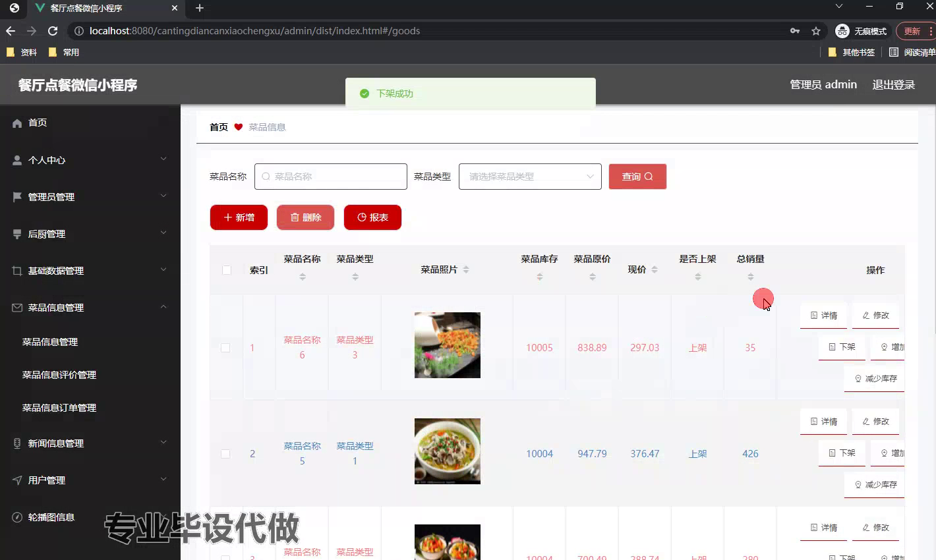The height and width of the screenshot is (560, 936).
Task: Open the 阅读清单 reading list
Action: coord(912,52)
